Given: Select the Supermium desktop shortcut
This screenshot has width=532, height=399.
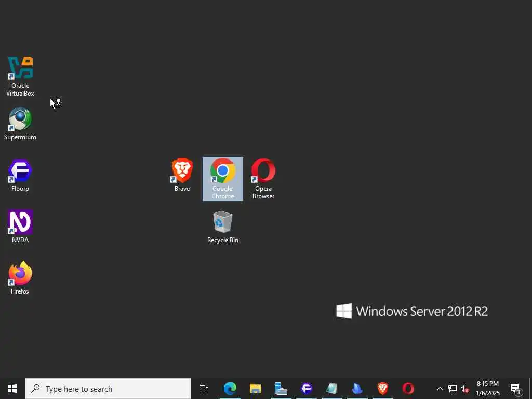Looking at the screenshot, I should pyautogui.click(x=20, y=124).
